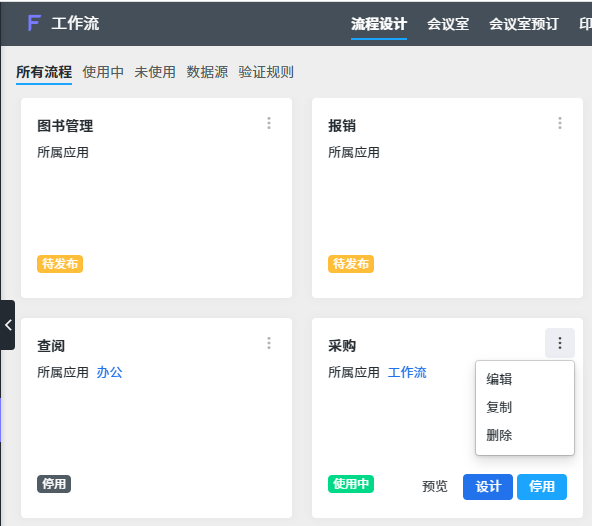Click the purple F workflow logo
The width and height of the screenshot is (592, 526).
34,23
